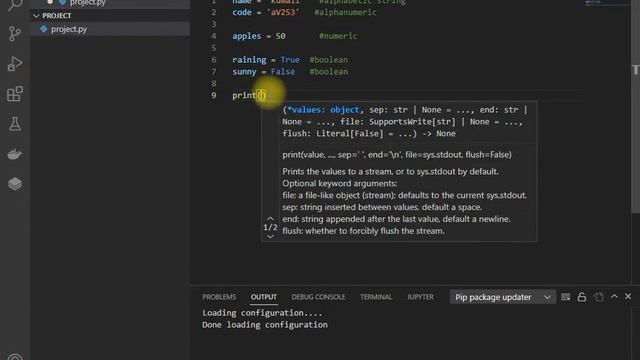Open the Run and Debug view
The height and width of the screenshot is (360, 640).
(x=15, y=64)
